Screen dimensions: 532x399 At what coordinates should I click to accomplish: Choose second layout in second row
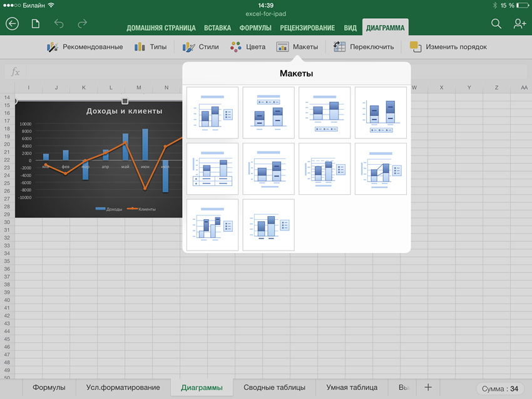269,168
